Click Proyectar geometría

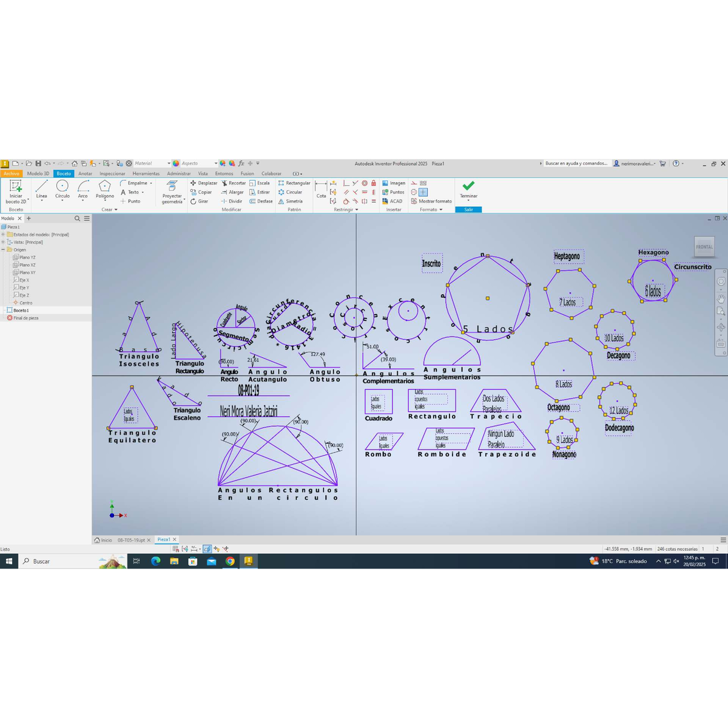tap(172, 192)
